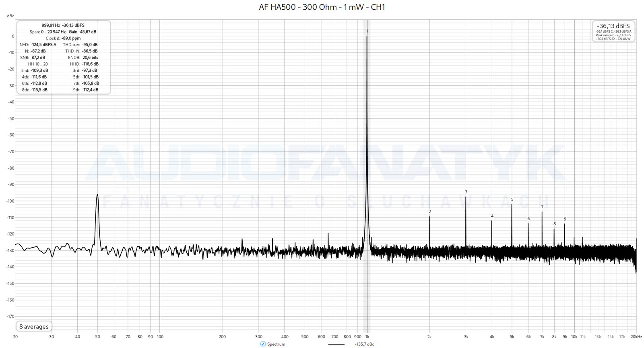Click the 'ENOB: 20,6 bits' value
The width and height of the screenshot is (644, 348).
point(83,58)
